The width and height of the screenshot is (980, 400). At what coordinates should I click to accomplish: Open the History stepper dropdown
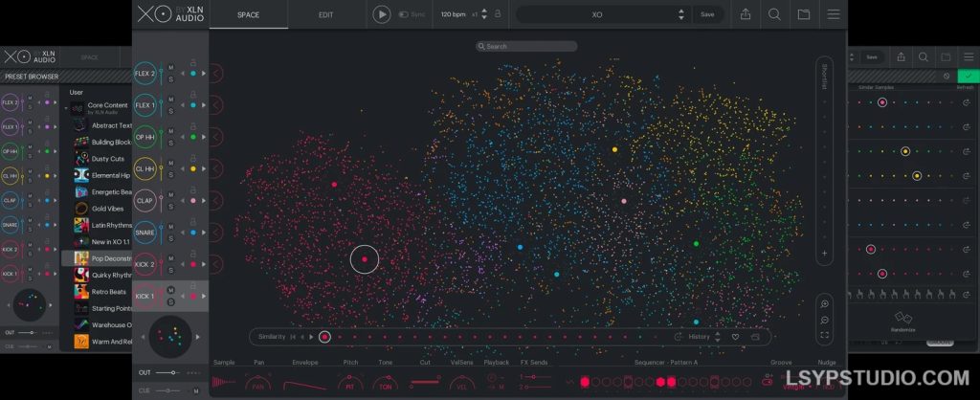point(718,337)
